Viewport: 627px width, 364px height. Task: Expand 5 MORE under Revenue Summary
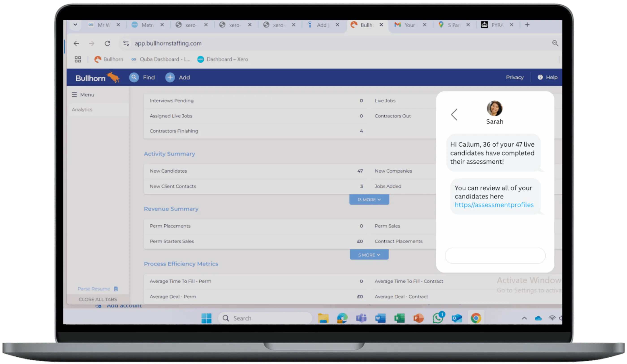pyautogui.click(x=369, y=255)
